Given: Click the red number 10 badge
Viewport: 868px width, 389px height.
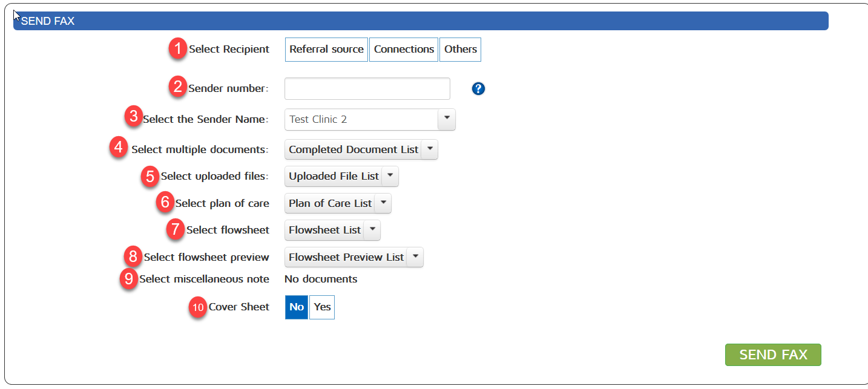Looking at the screenshot, I should point(197,307).
